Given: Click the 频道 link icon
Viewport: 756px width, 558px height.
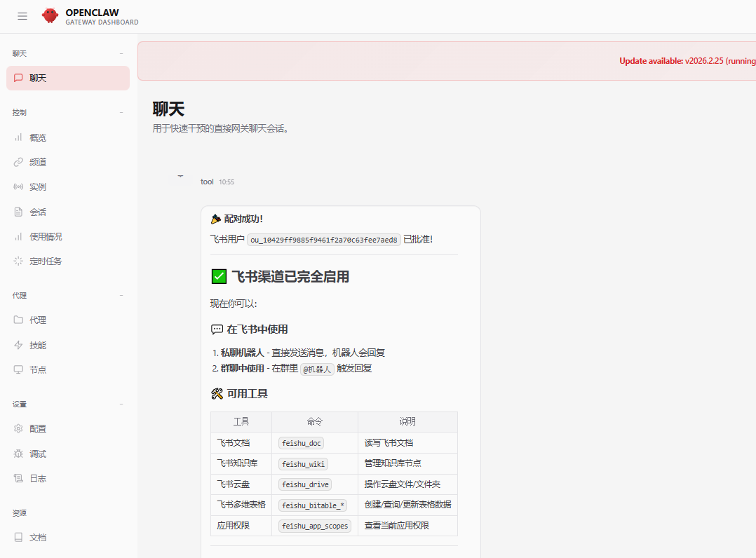Looking at the screenshot, I should pos(18,162).
